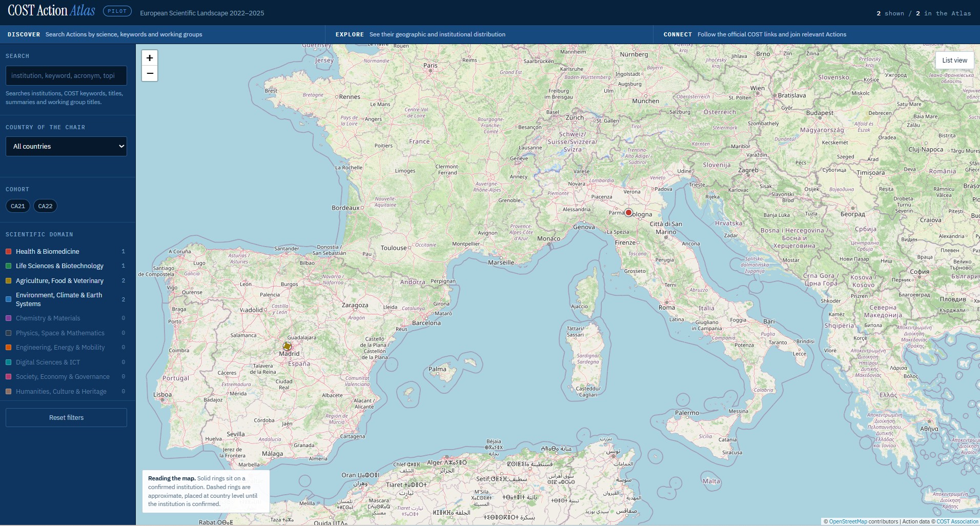The image size is (980, 526).
Task: Filter by Health & Biomedicine domain
Action: (x=66, y=251)
